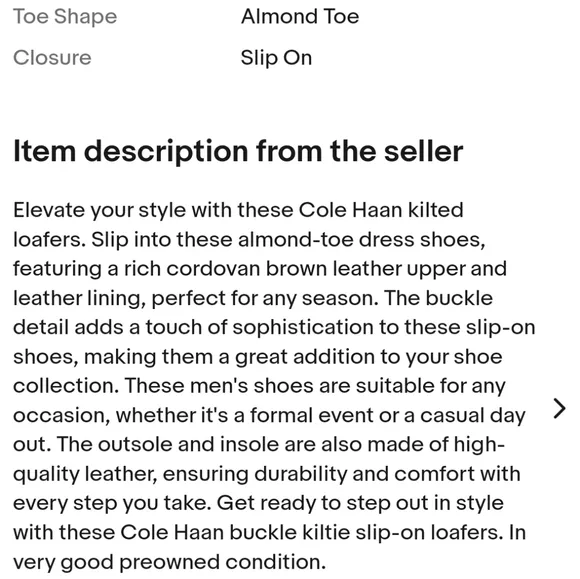The width and height of the screenshot is (580, 579).
Task: Click the line starting 'Elevate your style'
Action: pyautogui.click(x=238, y=210)
